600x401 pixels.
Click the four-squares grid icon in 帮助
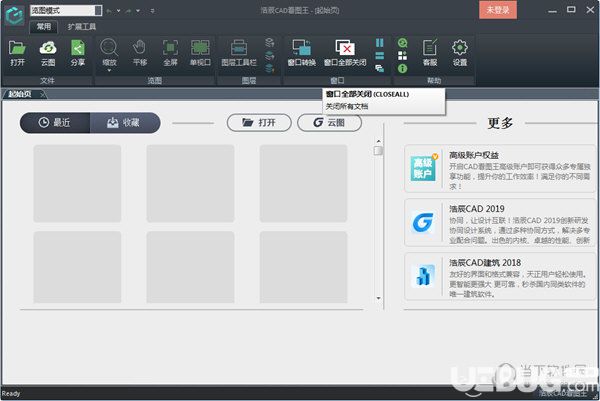coord(403,56)
